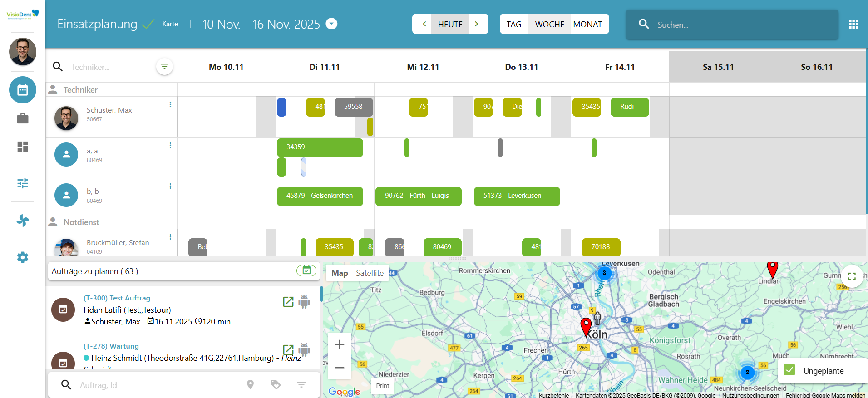Open the calendar planning sidebar icon
This screenshot has width=868, height=398.
tap(23, 90)
